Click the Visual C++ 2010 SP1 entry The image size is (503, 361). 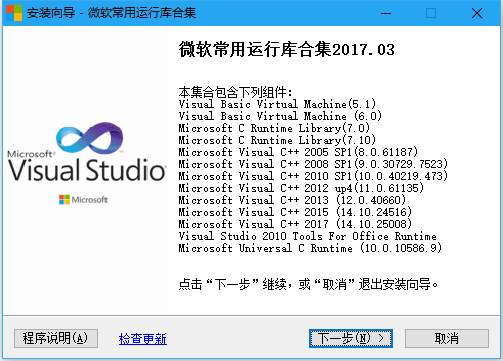[313, 176]
